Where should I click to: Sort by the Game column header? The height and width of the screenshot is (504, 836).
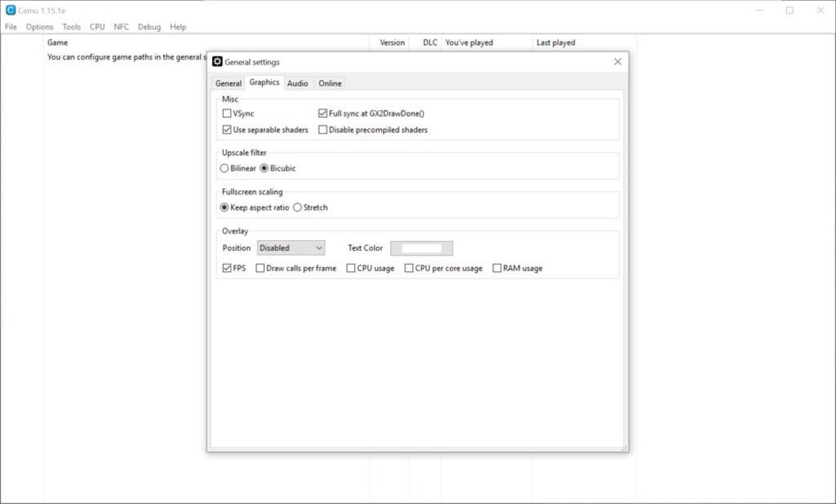(x=206, y=43)
